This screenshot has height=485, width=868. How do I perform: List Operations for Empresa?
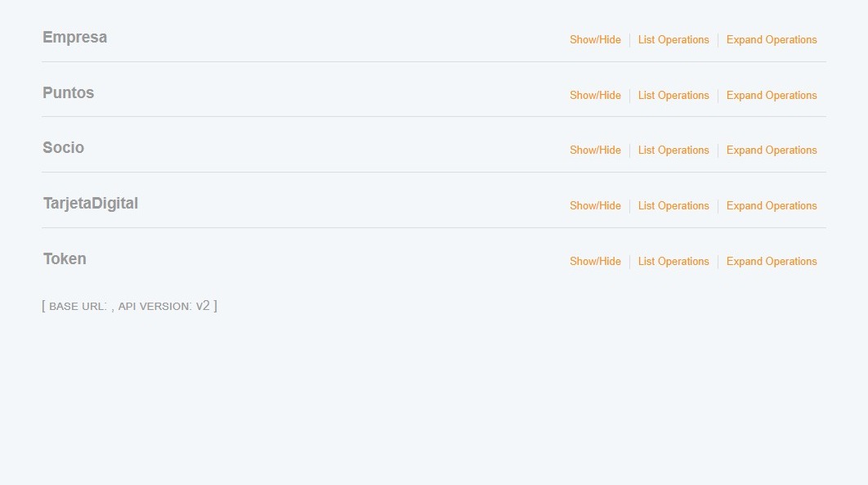coord(673,40)
